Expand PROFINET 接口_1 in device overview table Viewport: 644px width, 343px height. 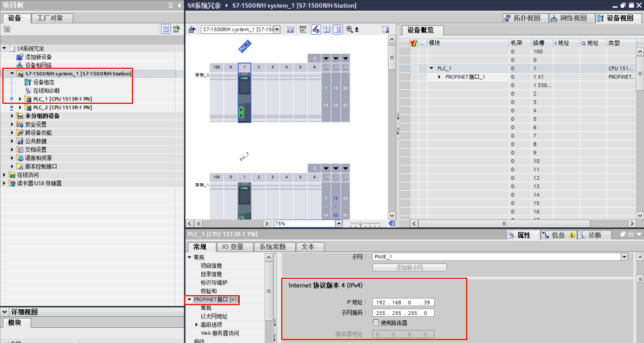(439, 77)
